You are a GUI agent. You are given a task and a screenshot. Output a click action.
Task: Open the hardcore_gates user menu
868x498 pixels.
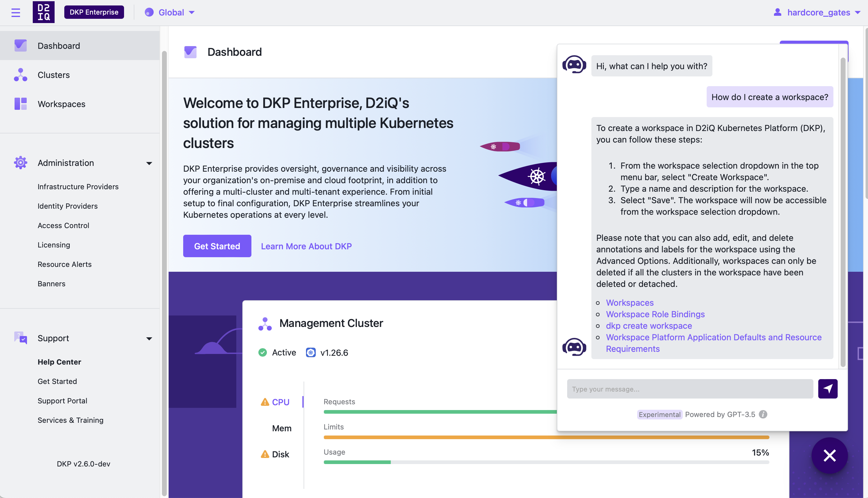point(817,13)
